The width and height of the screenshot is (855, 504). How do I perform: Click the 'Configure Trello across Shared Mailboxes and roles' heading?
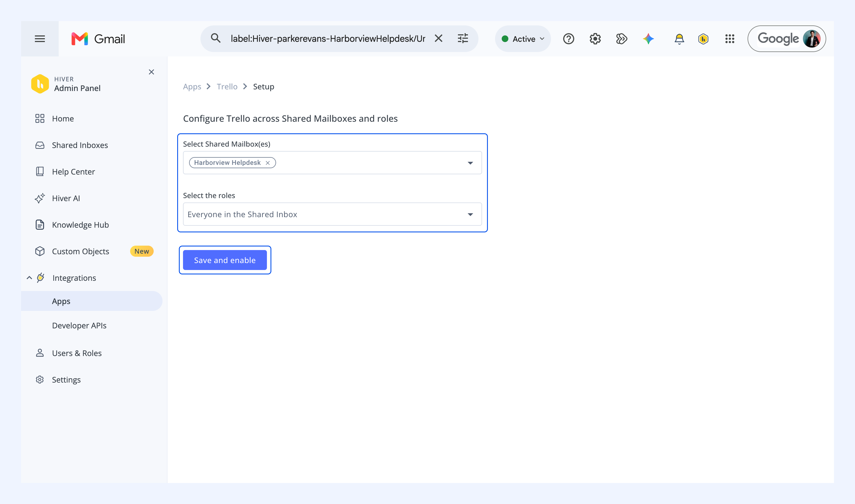[x=290, y=118]
